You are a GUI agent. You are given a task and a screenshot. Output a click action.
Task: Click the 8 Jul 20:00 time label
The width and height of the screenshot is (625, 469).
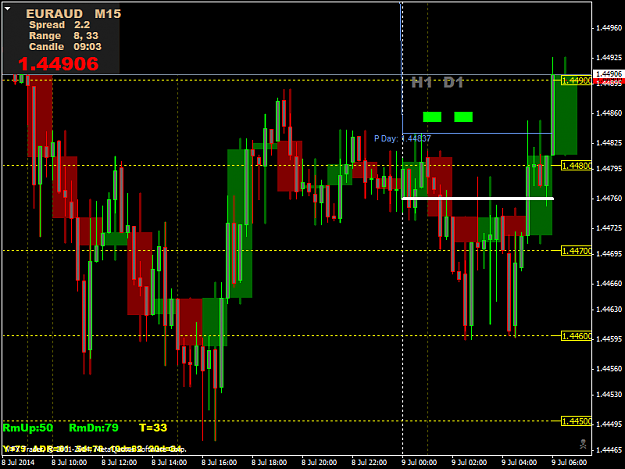(x=319, y=462)
